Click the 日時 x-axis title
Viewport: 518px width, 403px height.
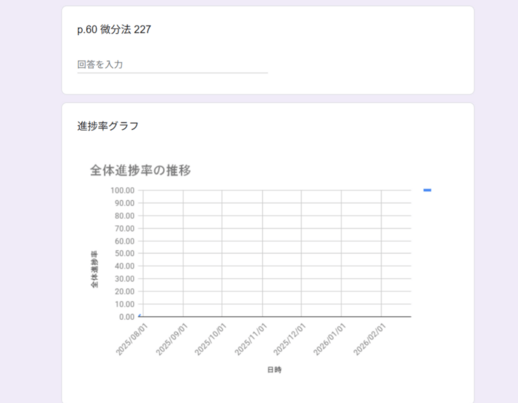[x=274, y=370]
